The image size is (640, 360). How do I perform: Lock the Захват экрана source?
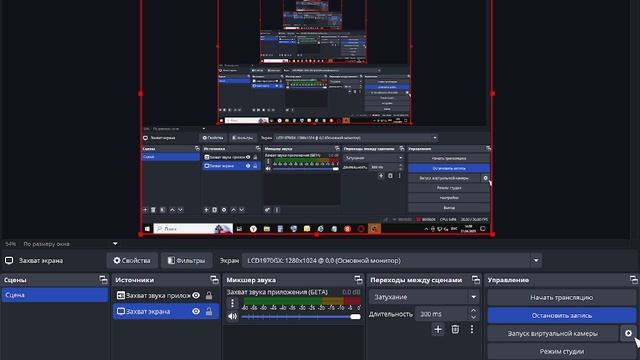point(209,311)
